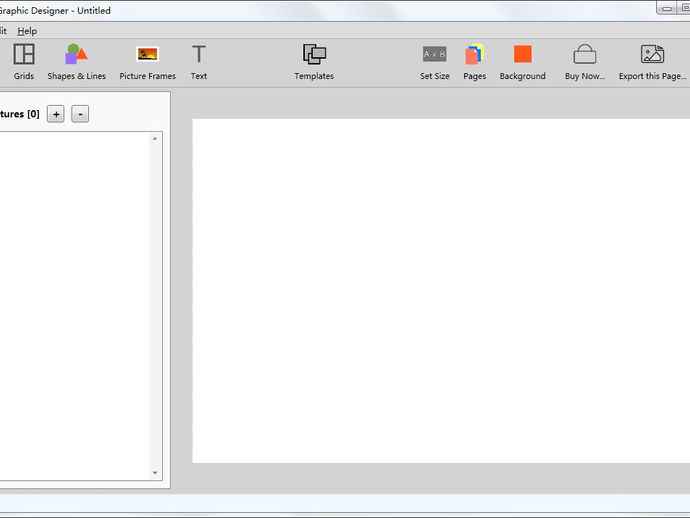Open the Templates browser
Screen dimensions: 690x518
click(314, 62)
